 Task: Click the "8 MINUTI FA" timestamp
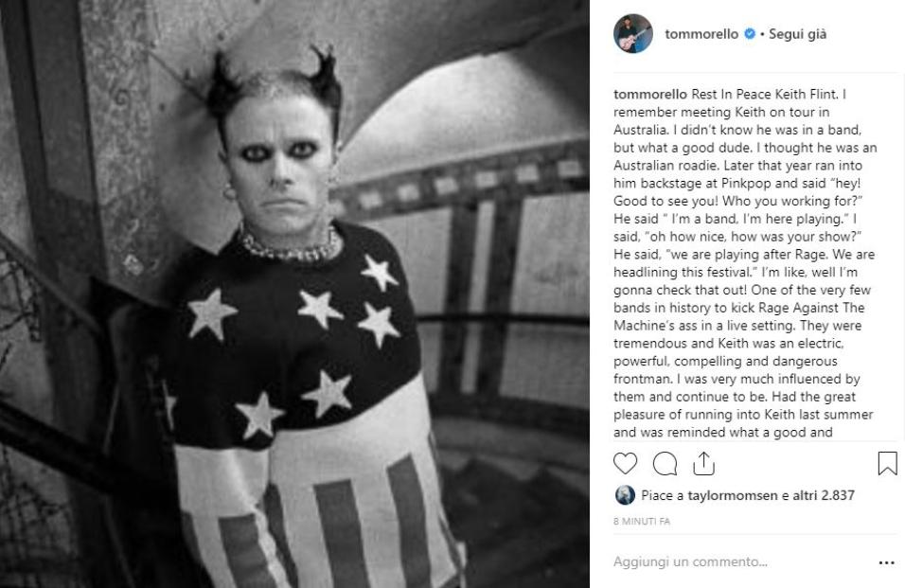click(x=642, y=522)
